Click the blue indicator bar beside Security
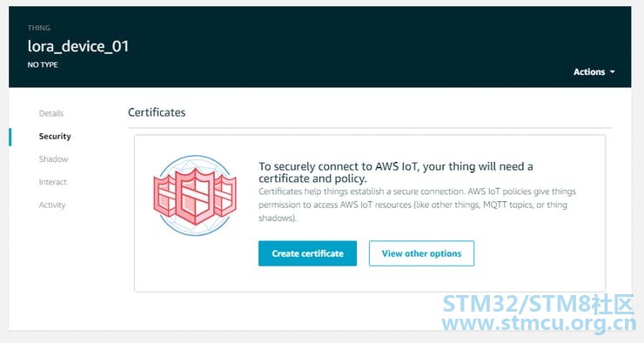This screenshot has width=644, height=343. pos(10,137)
